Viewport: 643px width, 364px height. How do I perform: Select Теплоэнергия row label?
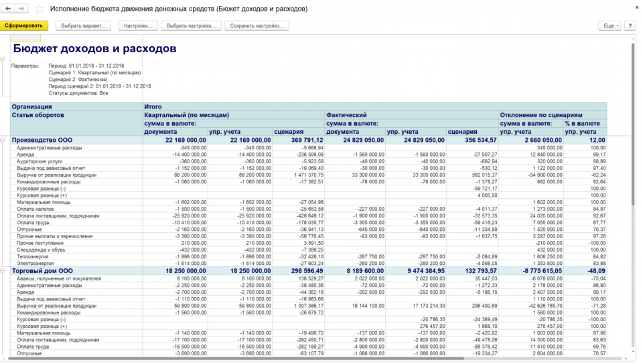click(32, 257)
